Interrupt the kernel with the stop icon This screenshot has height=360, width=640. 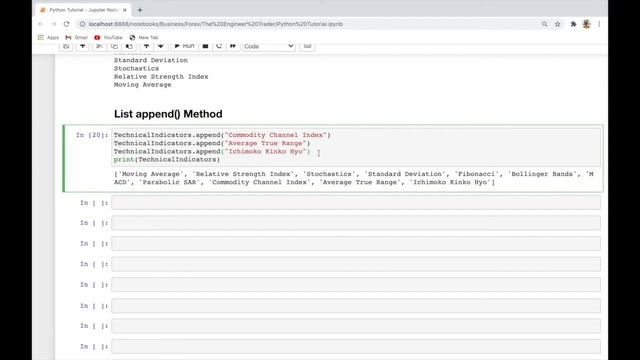(205, 46)
